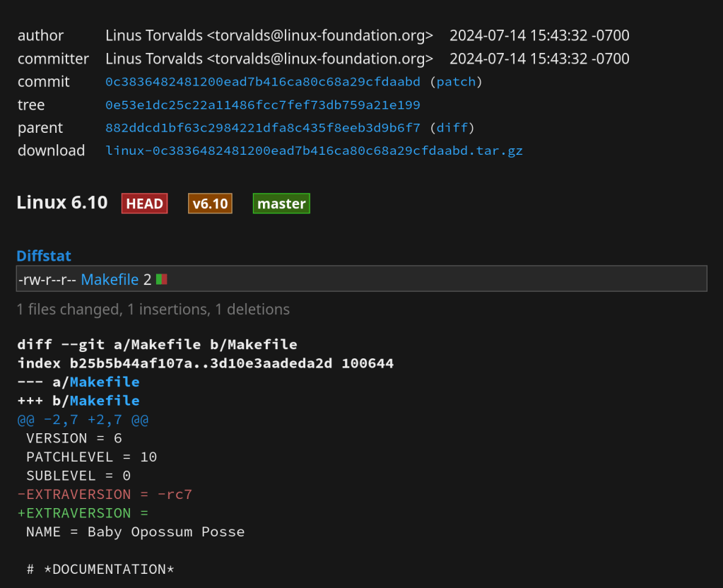Open the tree hash 0e53e1dc25c2 link
Screen dimensions: 723x588
[262, 105]
